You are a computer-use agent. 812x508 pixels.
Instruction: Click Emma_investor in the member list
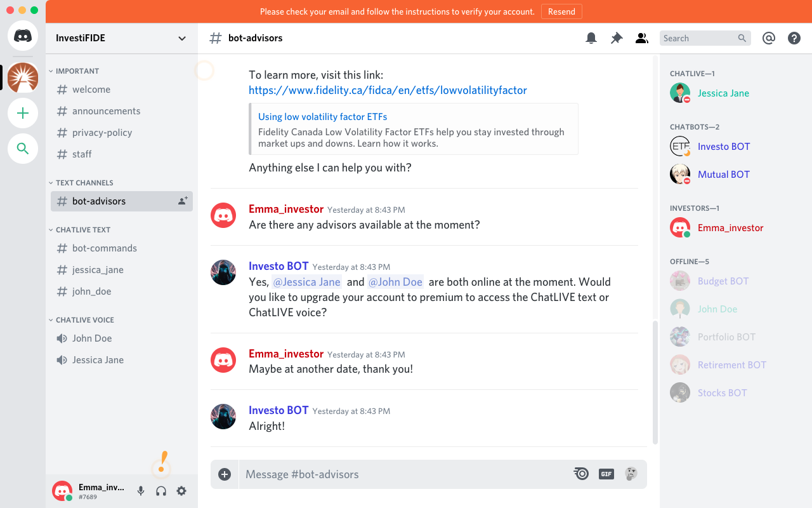(x=730, y=227)
